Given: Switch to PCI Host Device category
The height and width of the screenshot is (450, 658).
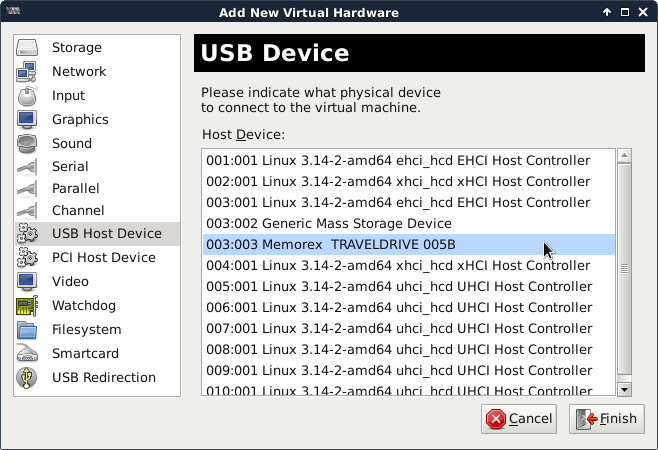Looking at the screenshot, I should pos(103,258).
